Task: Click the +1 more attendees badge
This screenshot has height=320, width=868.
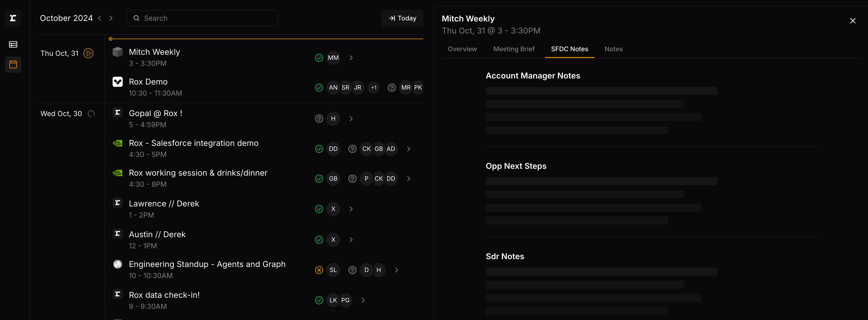Action: tap(374, 88)
